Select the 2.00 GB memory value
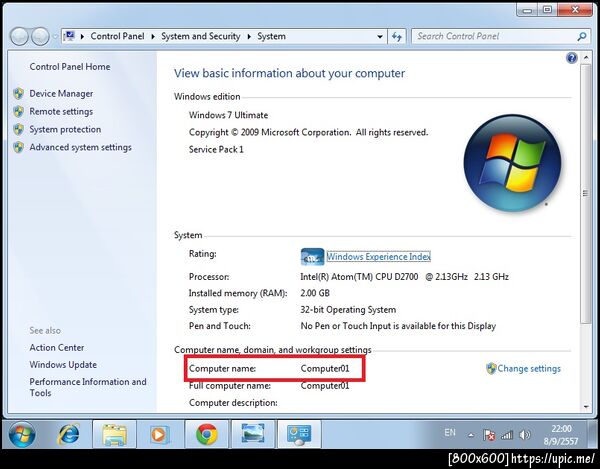Image resolution: width=600 pixels, height=469 pixels. pyautogui.click(x=315, y=293)
